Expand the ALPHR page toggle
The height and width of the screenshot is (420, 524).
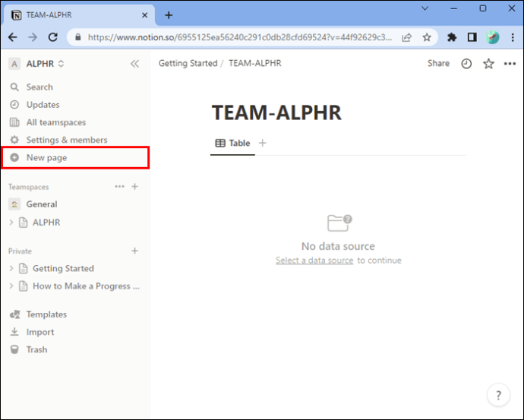(x=11, y=223)
